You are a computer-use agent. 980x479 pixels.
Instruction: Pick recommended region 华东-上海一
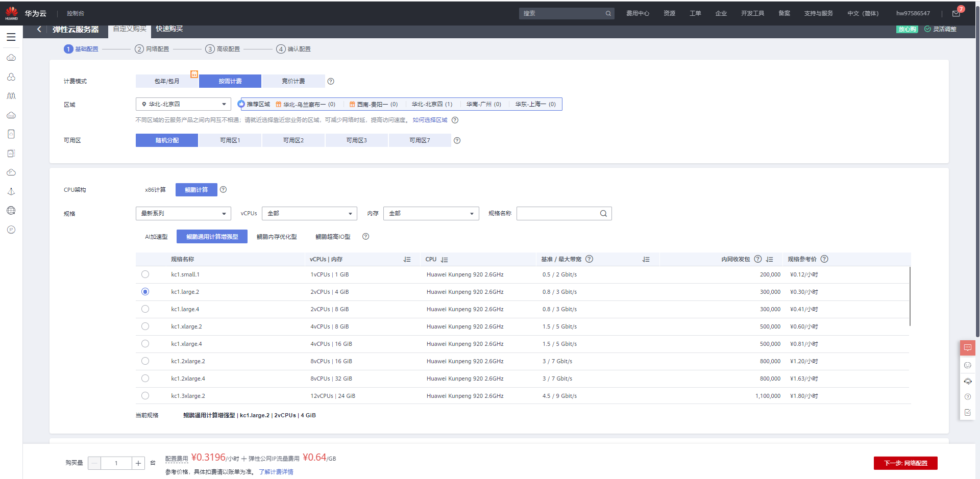(x=535, y=104)
